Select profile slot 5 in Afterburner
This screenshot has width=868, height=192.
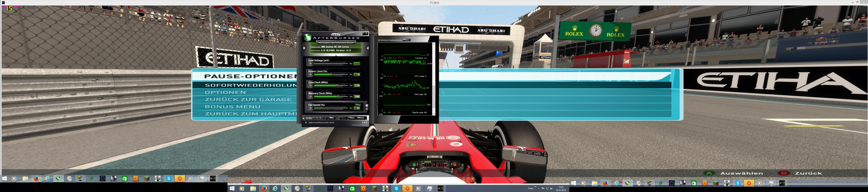point(327,118)
